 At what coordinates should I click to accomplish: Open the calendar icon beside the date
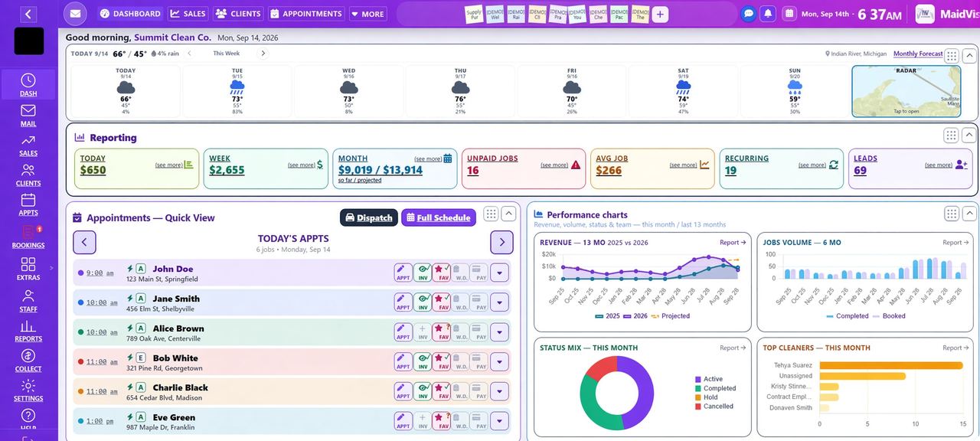(x=789, y=14)
